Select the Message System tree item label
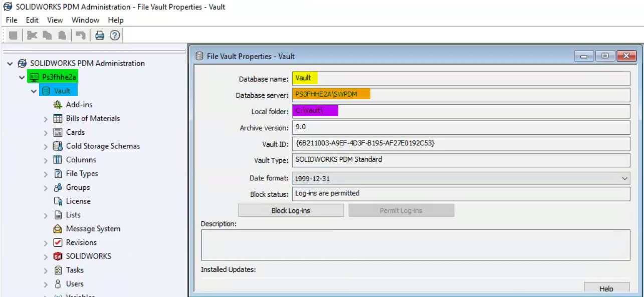644x297 pixels. click(x=93, y=228)
